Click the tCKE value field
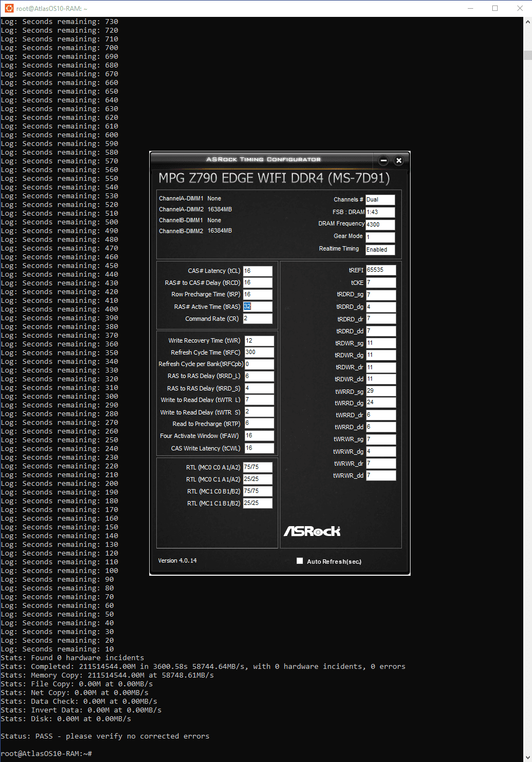This screenshot has height=762, width=532. tap(381, 283)
